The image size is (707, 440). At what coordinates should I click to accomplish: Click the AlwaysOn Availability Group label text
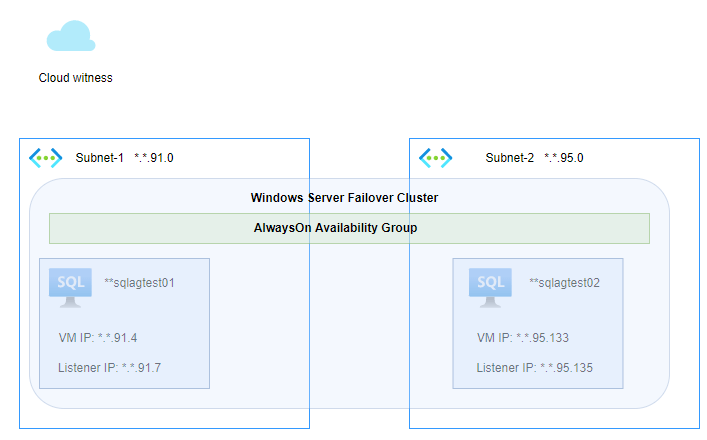click(x=335, y=228)
